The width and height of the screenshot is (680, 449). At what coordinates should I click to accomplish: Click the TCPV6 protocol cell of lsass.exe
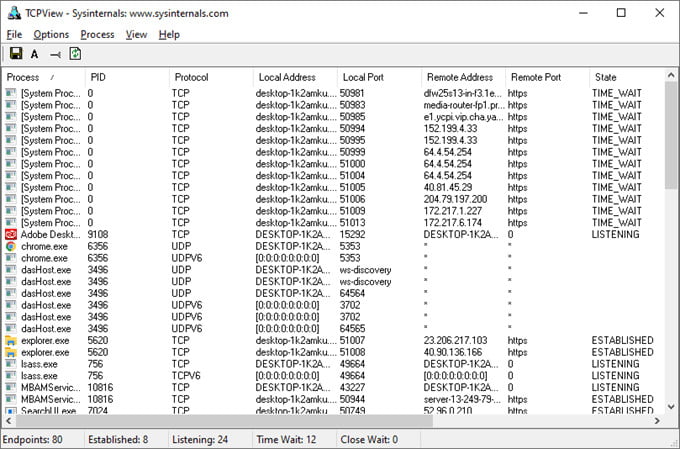click(186, 376)
